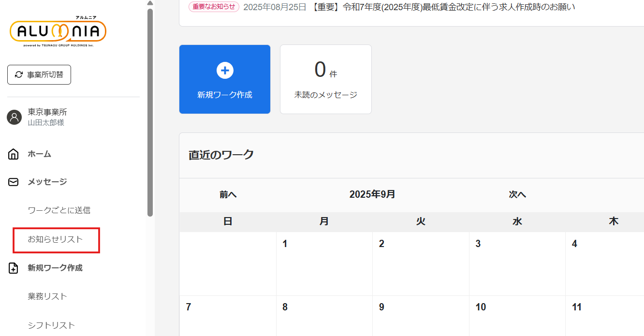Click the blue 新規ワーク作成 card
The height and width of the screenshot is (336, 644).
tap(225, 79)
